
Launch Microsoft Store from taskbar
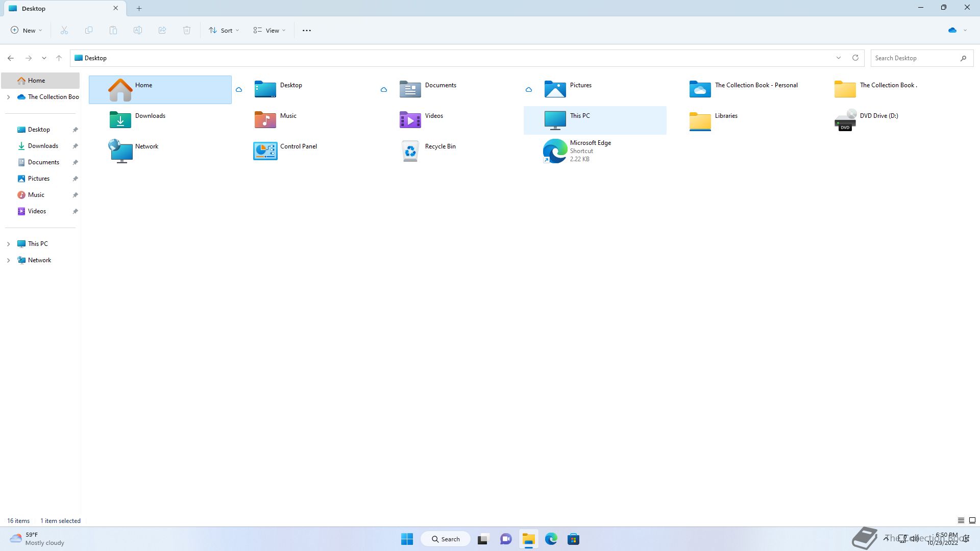(x=573, y=539)
